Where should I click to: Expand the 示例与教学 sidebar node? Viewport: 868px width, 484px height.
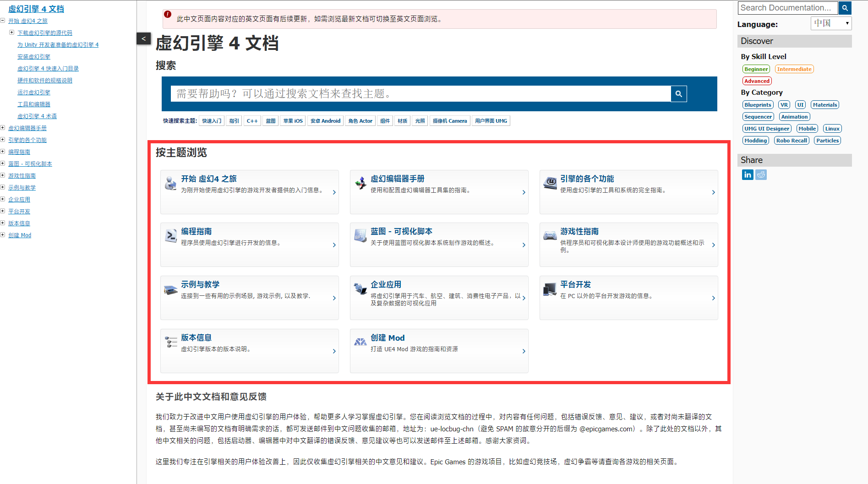pyautogui.click(x=3, y=187)
